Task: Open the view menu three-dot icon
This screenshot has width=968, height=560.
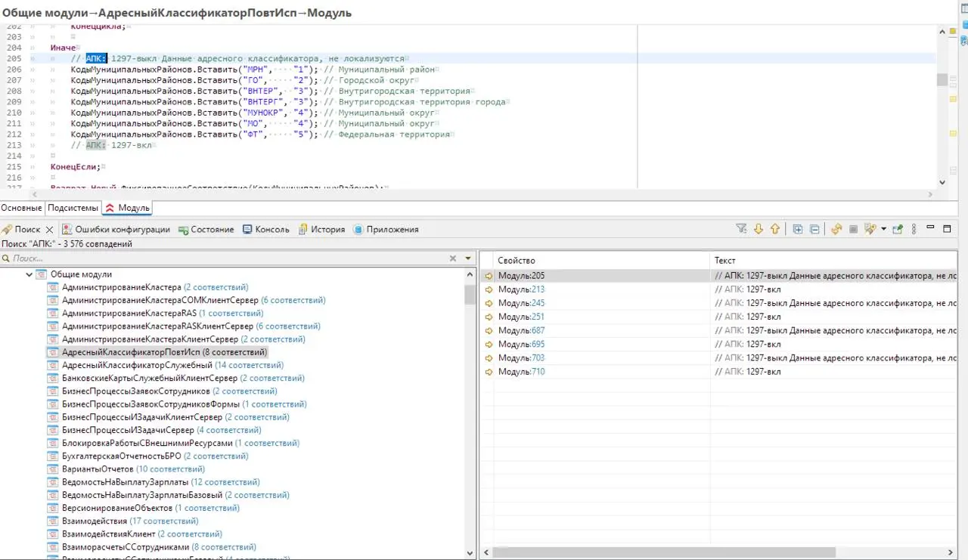Action: 914,229
